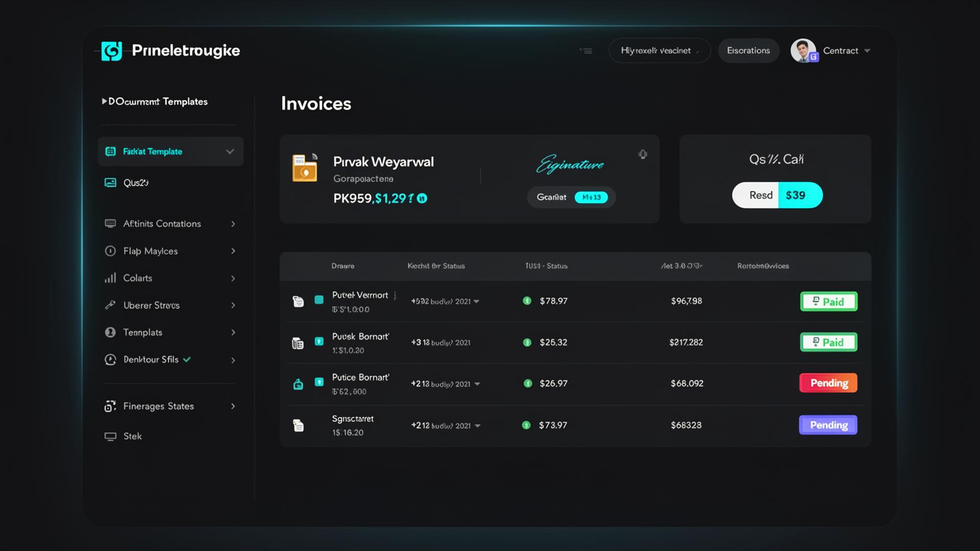Click the Aftinits Contations keyboard icon
980x551 pixels.
110,223
